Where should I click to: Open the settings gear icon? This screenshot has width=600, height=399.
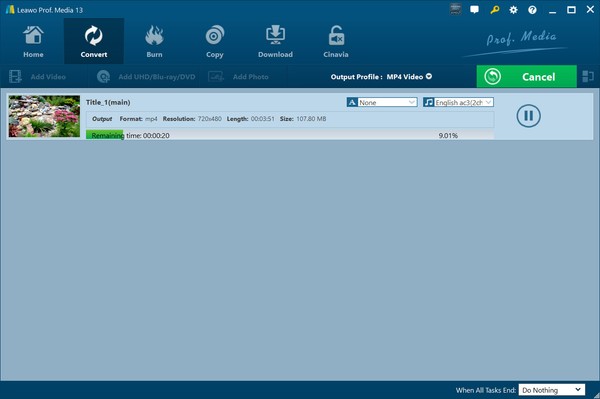tap(513, 10)
